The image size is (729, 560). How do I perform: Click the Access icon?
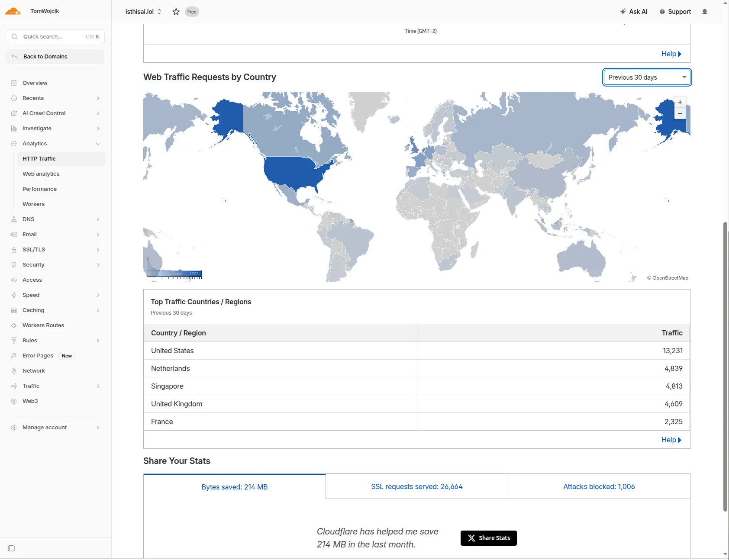point(14,280)
